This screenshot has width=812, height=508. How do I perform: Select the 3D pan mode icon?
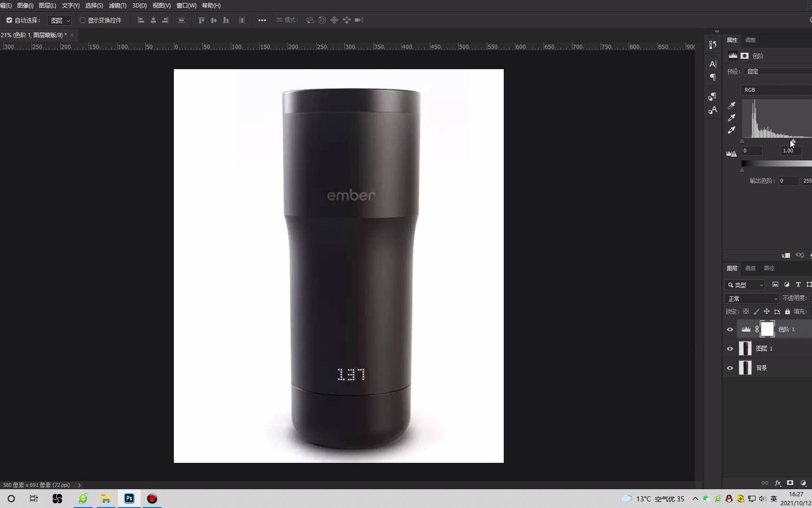coord(335,20)
